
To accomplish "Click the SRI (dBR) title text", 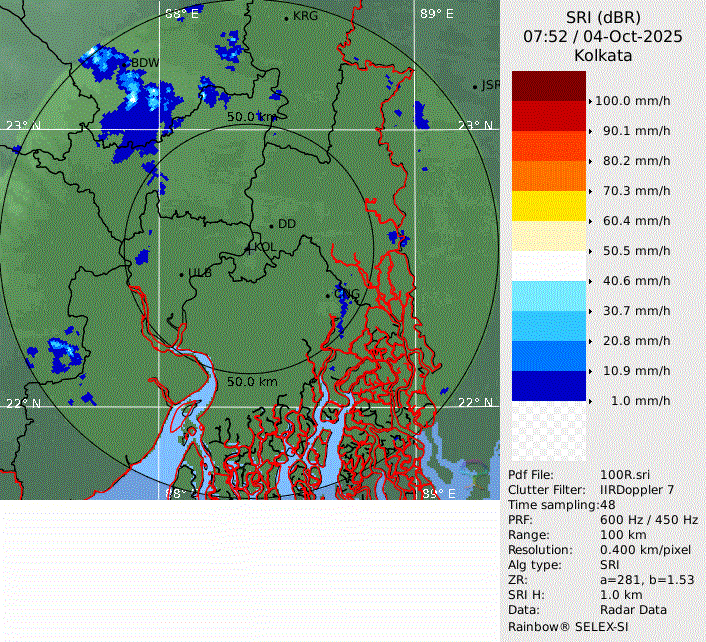I will pyautogui.click(x=603, y=17).
